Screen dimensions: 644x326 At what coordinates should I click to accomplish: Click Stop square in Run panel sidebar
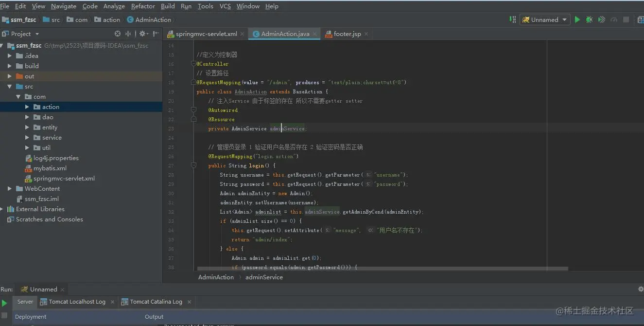click(4, 315)
